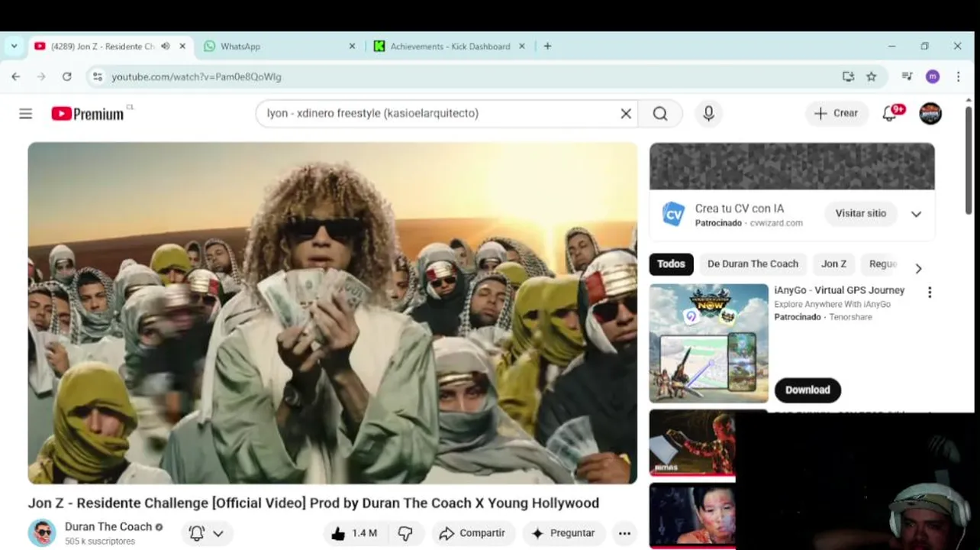Image resolution: width=980 pixels, height=550 pixels.
Task: Close the Kick Dashboard tab
Action: pos(522,46)
